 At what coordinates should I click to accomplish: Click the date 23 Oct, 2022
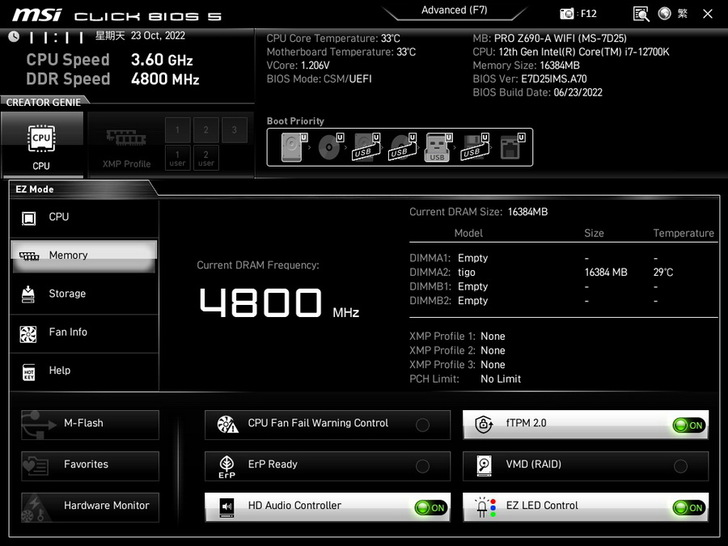(x=158, y=36)
